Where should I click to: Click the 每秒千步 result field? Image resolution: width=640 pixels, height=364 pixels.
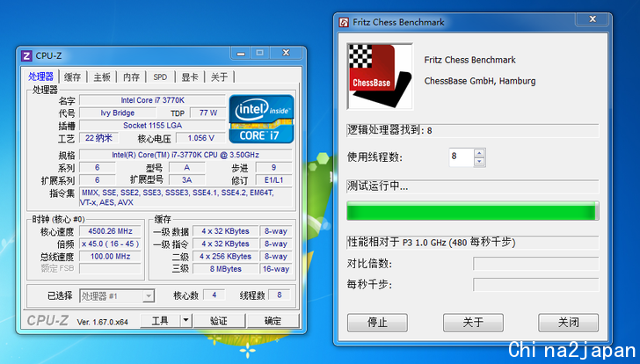click(x=536, y=284)
